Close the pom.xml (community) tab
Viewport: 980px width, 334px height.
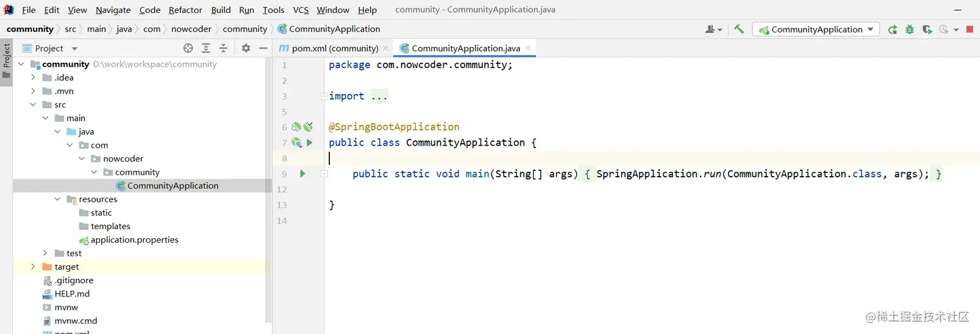click(x=386, y=48)
